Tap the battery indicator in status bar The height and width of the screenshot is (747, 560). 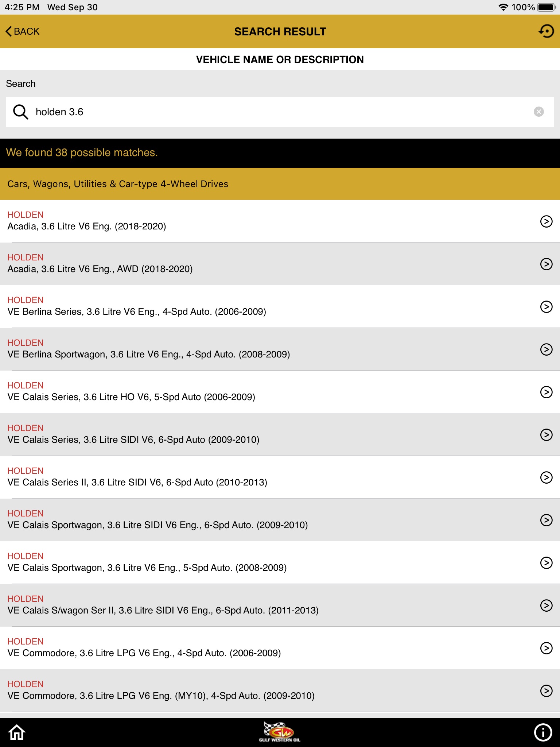(x=547, y=7)
